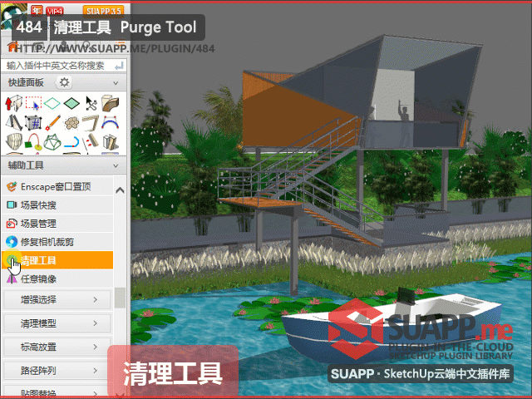Select the orange pencil with red square icon
The height and width of the screenshot is (399, 532).
pos(52,123)
